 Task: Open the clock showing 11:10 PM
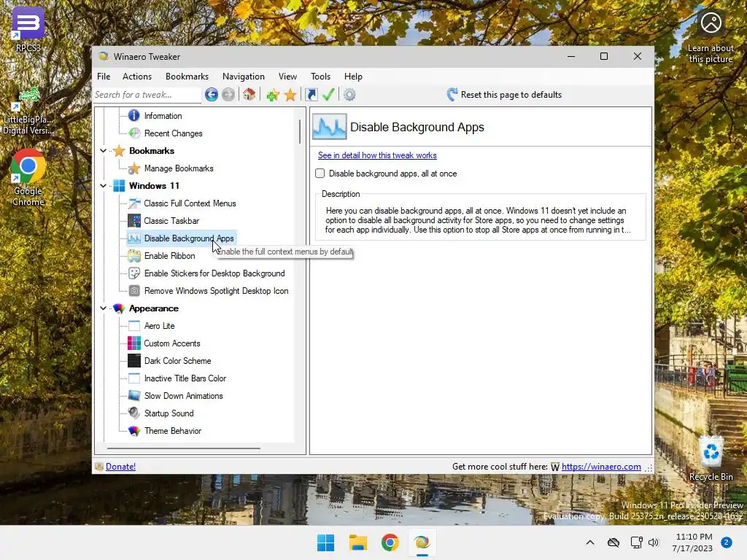pos(693,542)
